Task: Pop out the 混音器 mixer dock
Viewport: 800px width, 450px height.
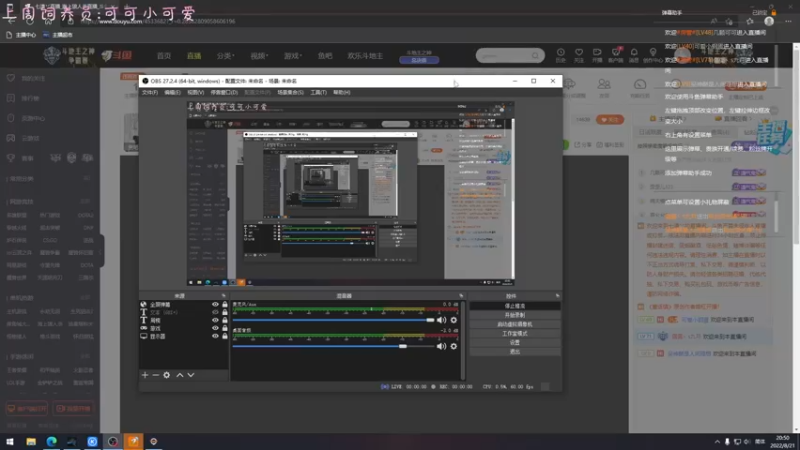Action: coord(461,296)
